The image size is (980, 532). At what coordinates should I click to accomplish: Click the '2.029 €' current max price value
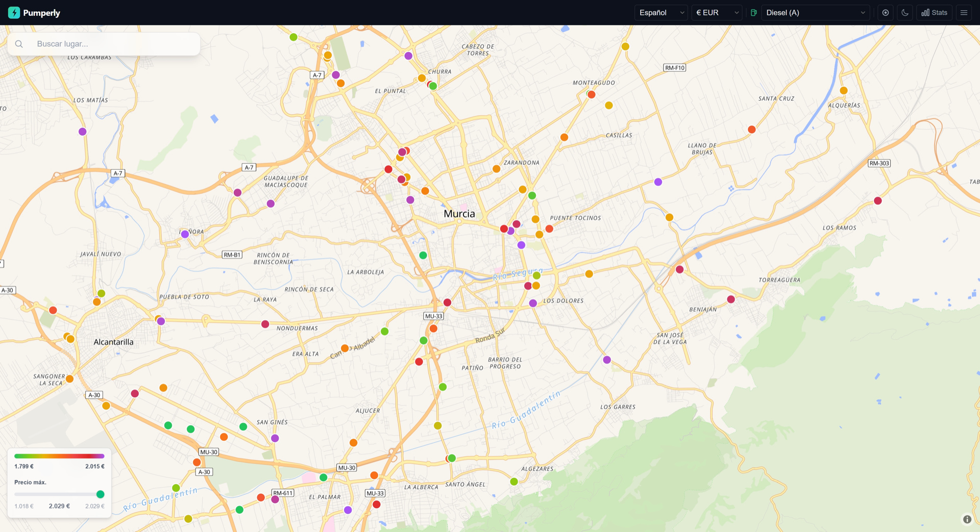point(59,506)
